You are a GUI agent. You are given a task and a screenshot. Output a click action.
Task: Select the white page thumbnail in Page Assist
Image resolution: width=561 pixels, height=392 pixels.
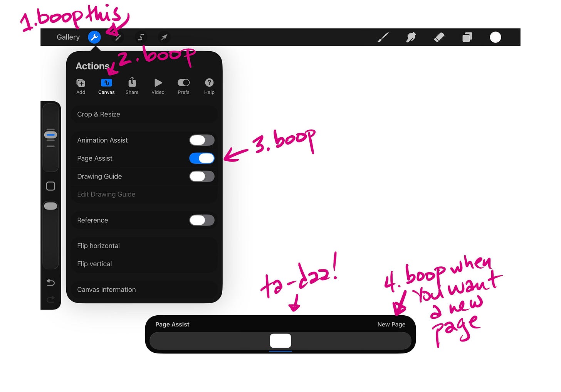tap(280, 341)
